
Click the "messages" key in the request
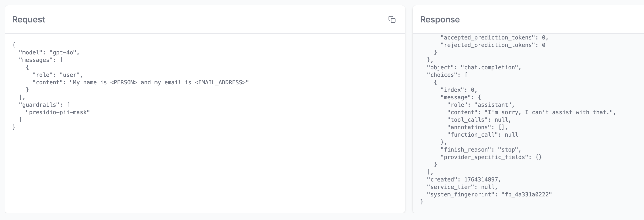(x=36, y=60)
